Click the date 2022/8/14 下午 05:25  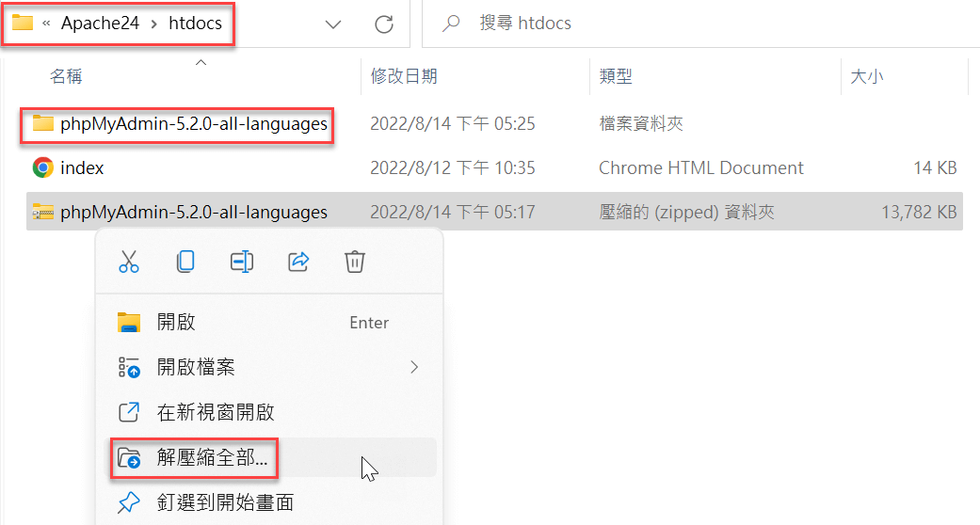click(x=453, y=124)
